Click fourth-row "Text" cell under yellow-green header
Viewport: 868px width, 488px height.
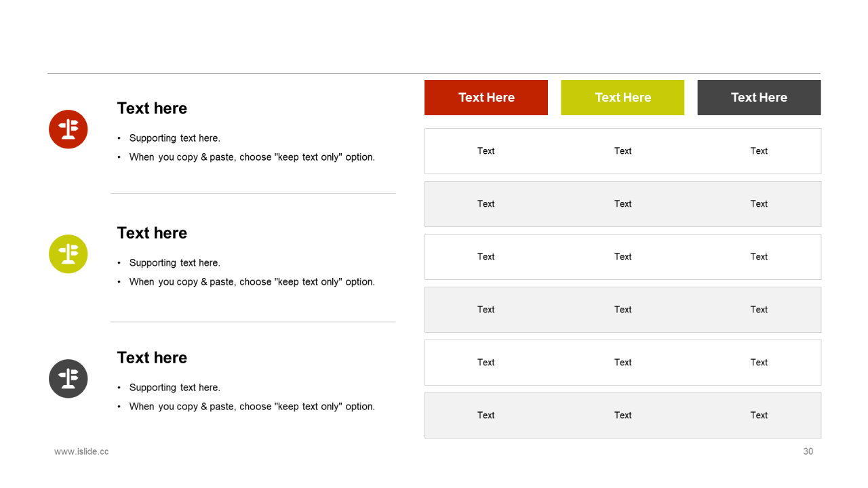[x=623, y=310]
